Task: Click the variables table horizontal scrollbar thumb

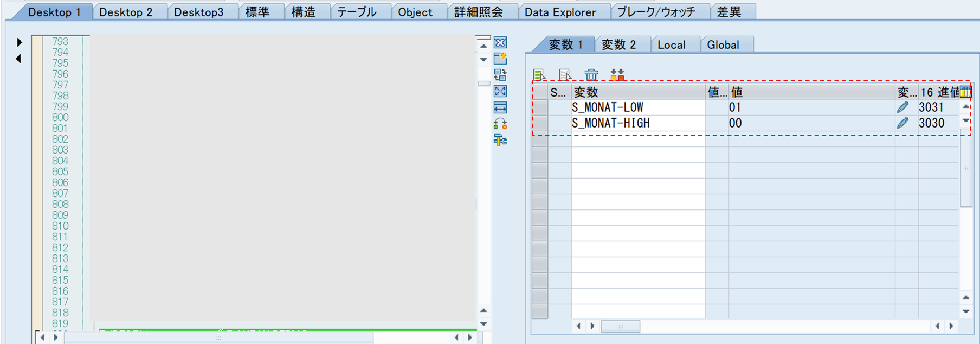Action: tap(621, 326)
